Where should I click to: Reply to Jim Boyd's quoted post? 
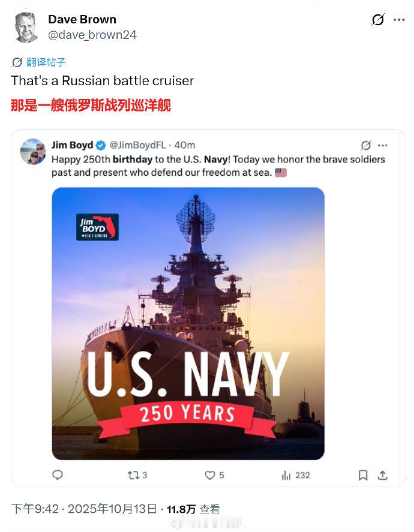[x=58, y=475]
